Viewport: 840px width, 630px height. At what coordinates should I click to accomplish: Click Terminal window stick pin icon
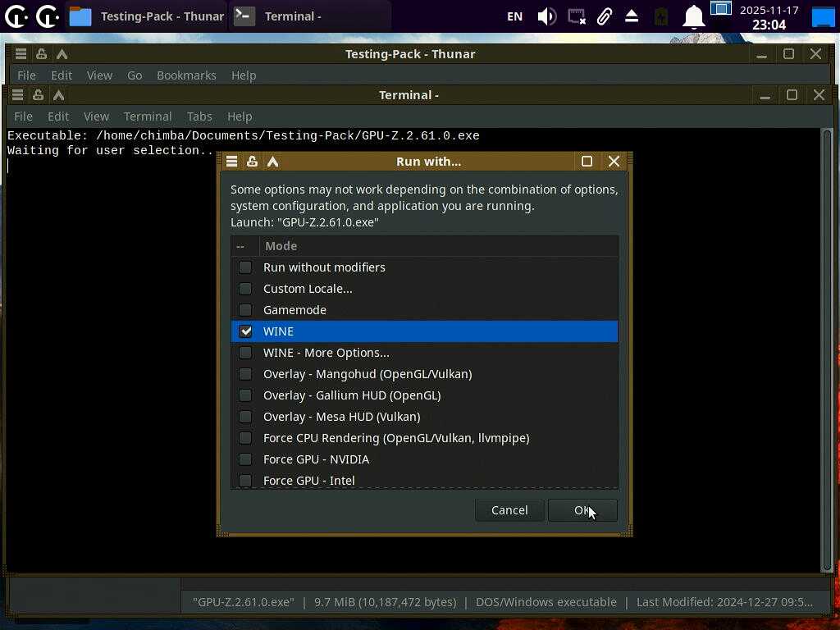click(x=38, y=95)
